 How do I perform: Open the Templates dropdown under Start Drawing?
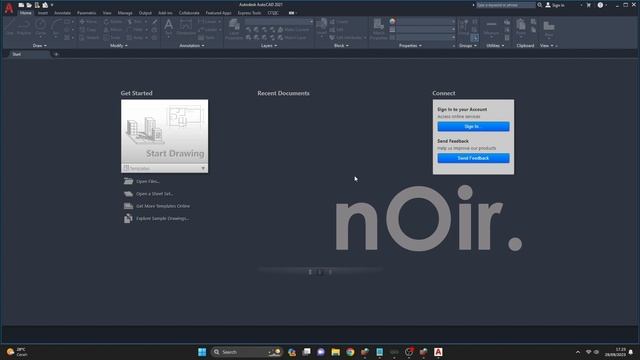(x=164, y=168)
